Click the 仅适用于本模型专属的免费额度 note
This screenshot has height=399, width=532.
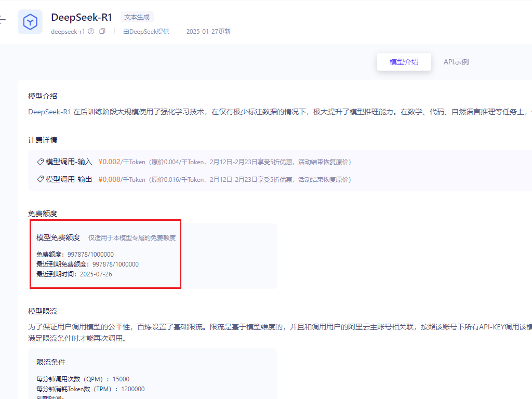coord(132,238)
